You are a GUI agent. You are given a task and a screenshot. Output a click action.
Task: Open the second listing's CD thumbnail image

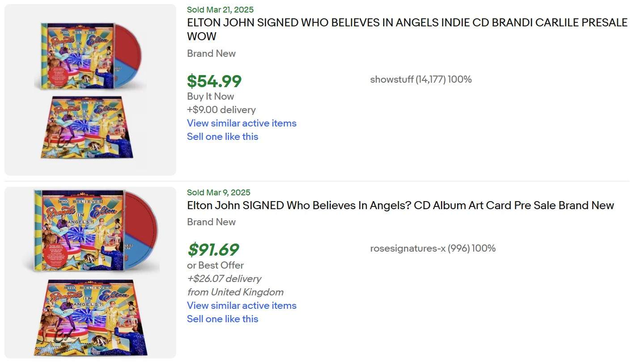point(90,272)
